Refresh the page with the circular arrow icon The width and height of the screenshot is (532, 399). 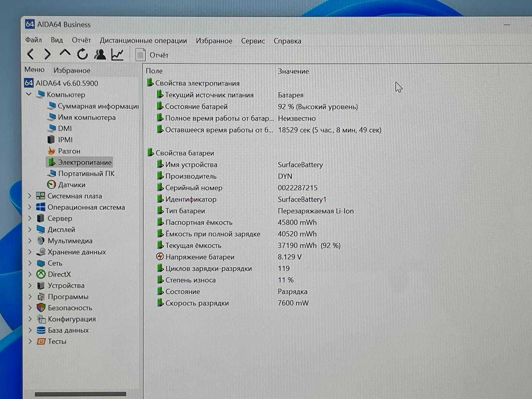coord(82,54)
